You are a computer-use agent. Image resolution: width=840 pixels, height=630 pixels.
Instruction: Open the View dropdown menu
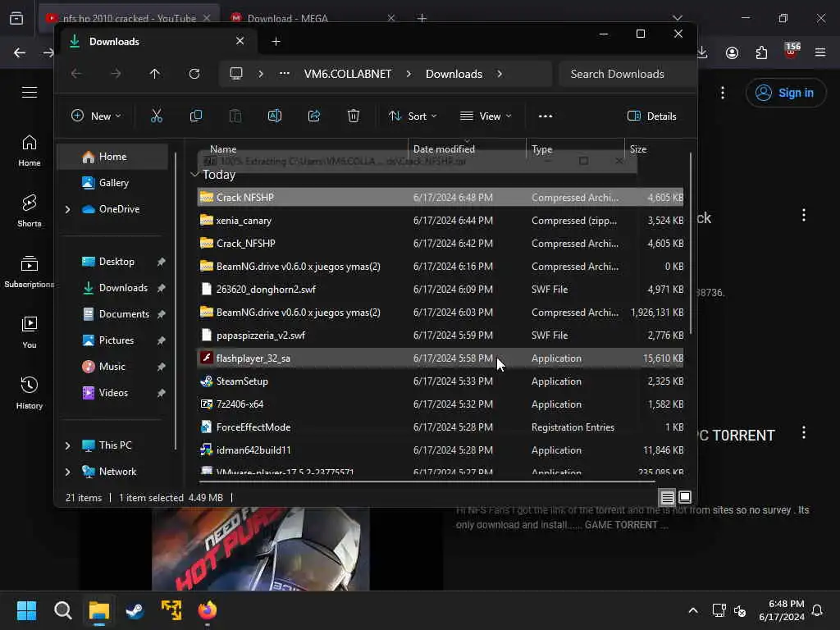(486, 116)
